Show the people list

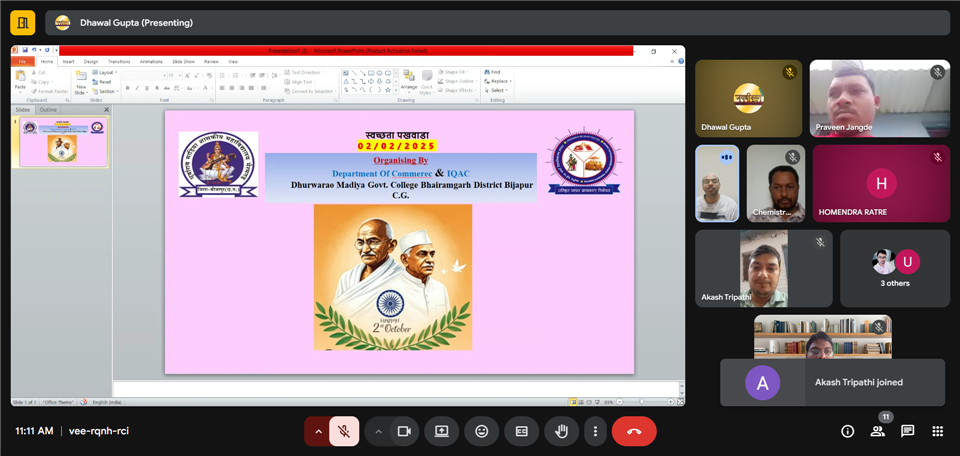[x=877, y=431]
